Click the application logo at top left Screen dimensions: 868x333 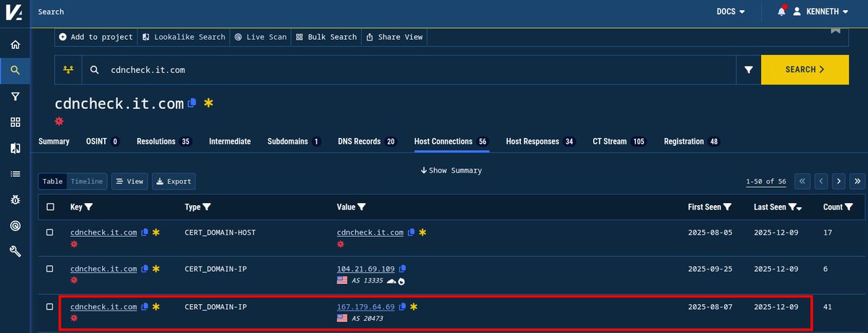(15, 12)
